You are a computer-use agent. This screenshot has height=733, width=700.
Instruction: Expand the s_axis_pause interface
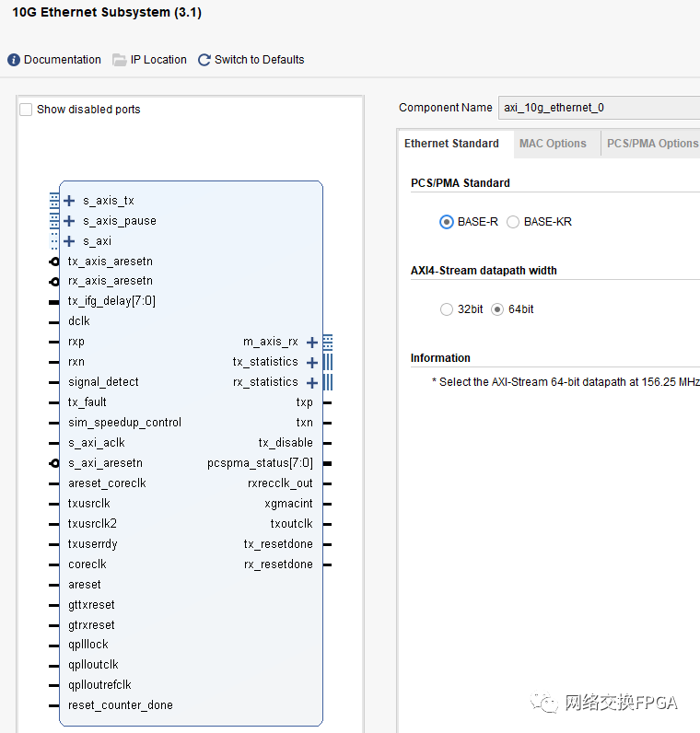(x=69, y=221)
